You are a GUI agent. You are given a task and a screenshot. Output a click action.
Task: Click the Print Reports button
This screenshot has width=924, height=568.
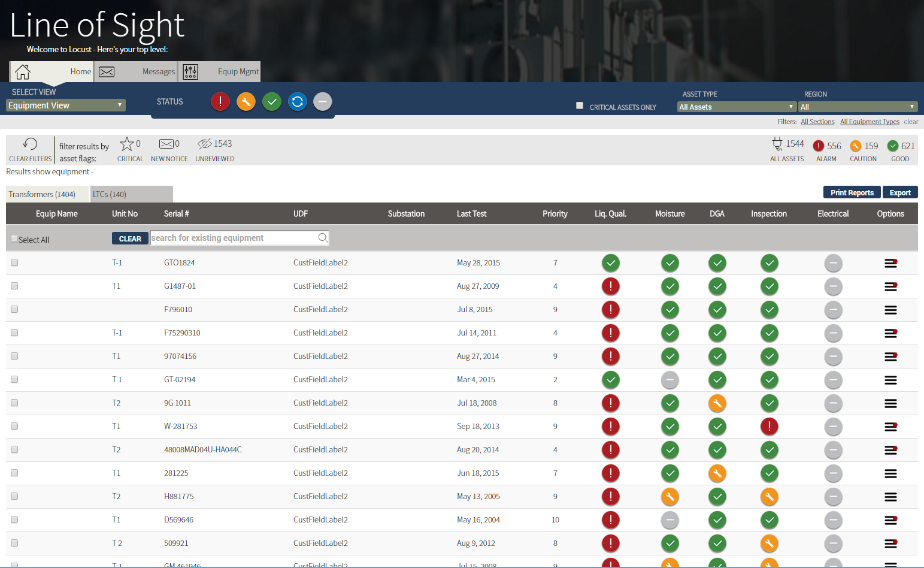pos(851,192)
